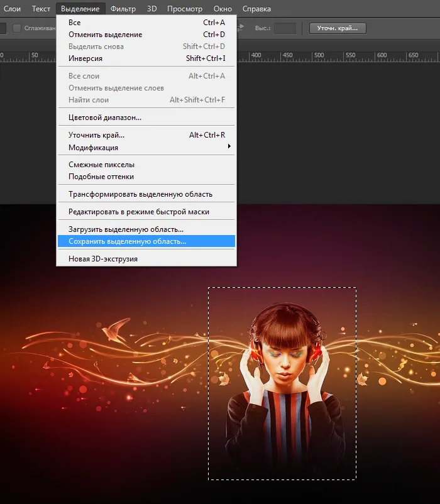Screen dimensions: 440x504
Task: Open Цветовой диапазон dialog
Action: point(146,118)
